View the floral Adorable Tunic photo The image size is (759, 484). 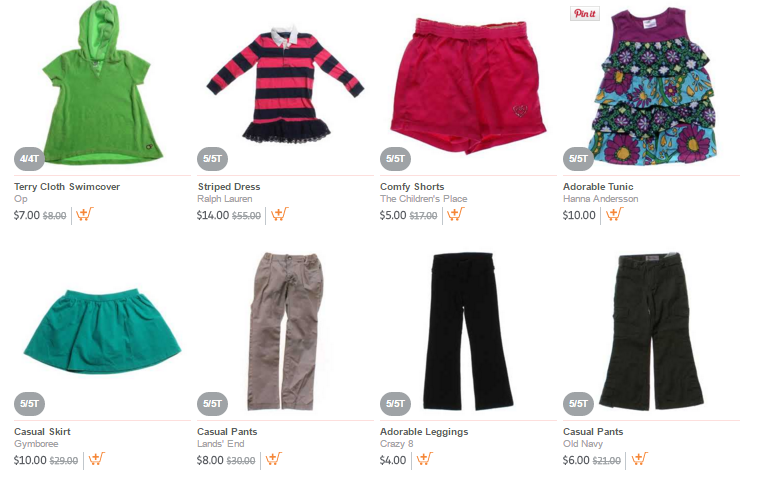pyautogui.click(x=652, y=86)
